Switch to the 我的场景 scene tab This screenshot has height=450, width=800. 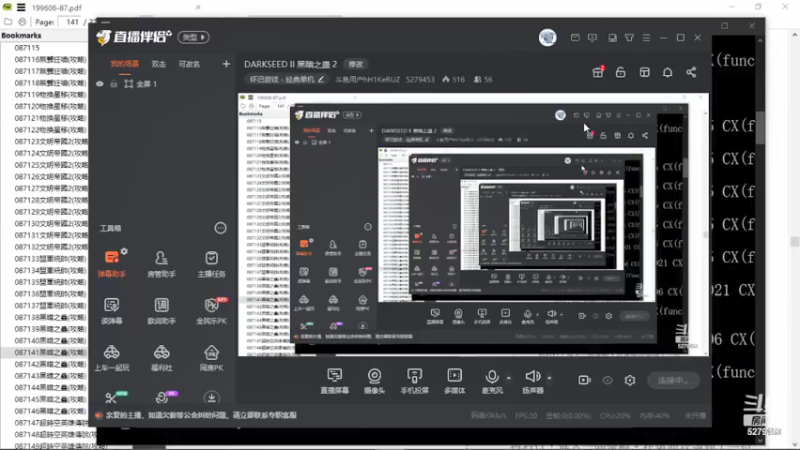(x=124, y=64)
